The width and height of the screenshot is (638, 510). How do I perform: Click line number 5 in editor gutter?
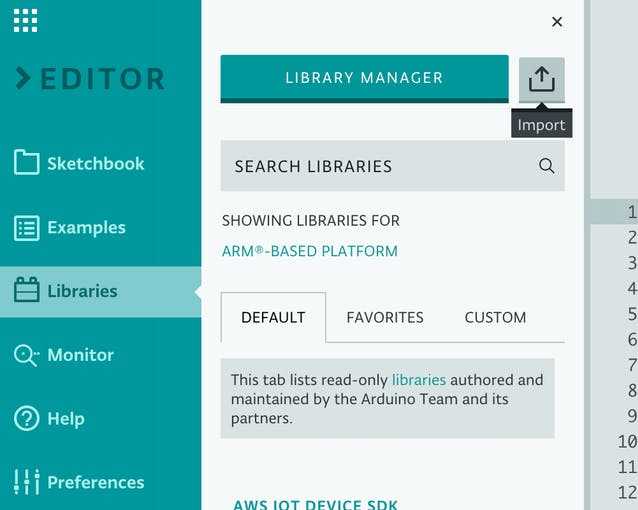pos(630,314)
